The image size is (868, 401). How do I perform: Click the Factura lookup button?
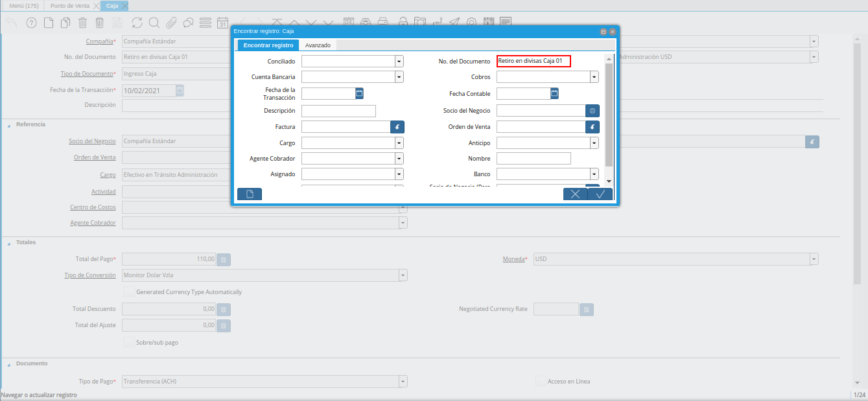pyautogui.click(x=397, y=127)
